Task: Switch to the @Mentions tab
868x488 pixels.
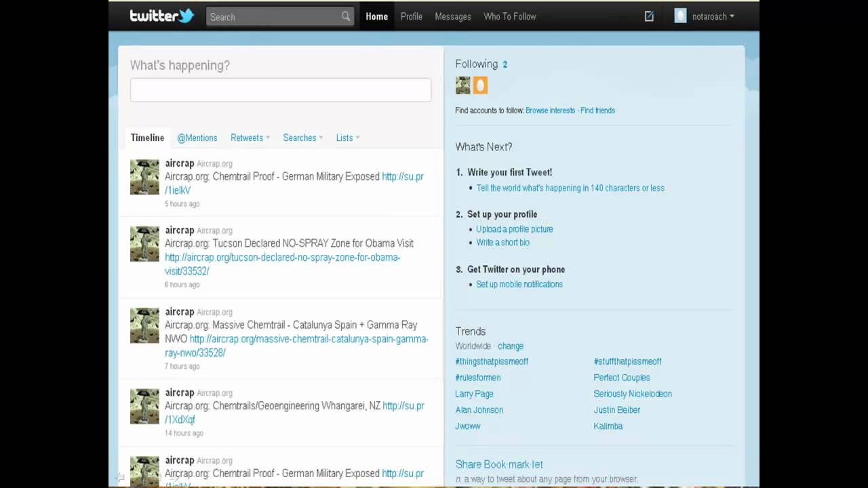Action: pos(197,138)
